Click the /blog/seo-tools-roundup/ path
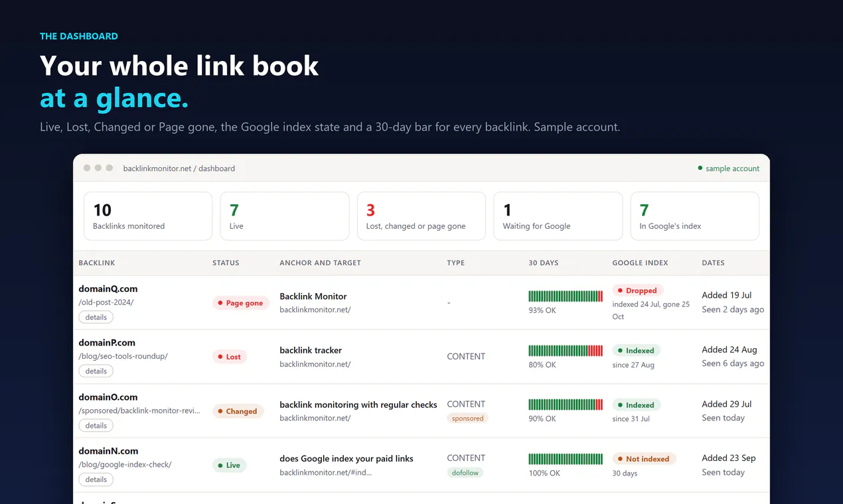This screenshot has height=504, width=843. pyautogui.click(x=123, y=356)
